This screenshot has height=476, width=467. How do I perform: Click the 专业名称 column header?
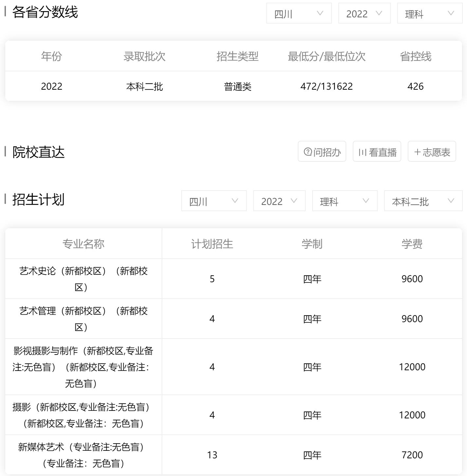(x=83, y=243)
